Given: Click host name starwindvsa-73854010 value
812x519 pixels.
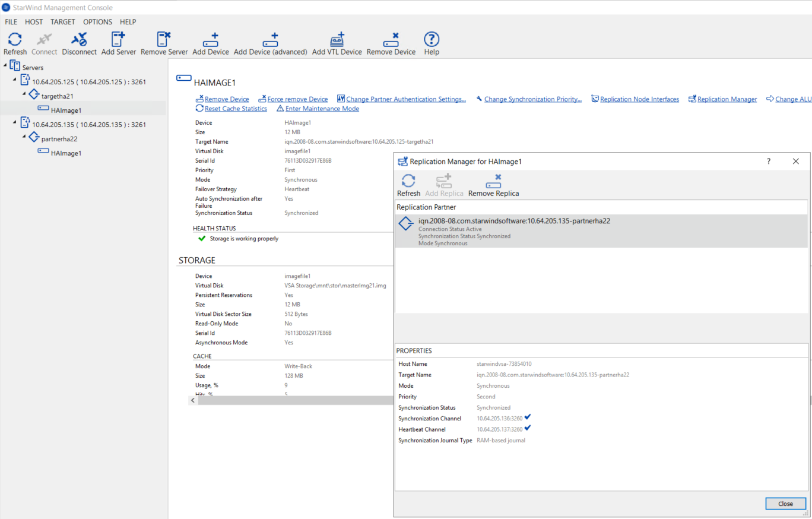Looking at the screenshot, I should click(504, 363).
